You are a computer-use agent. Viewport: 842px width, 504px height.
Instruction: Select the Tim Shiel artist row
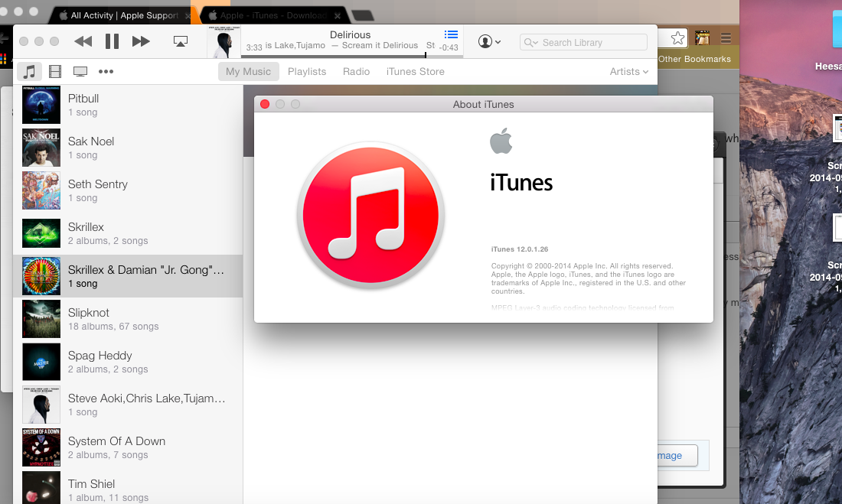[128, 487]
